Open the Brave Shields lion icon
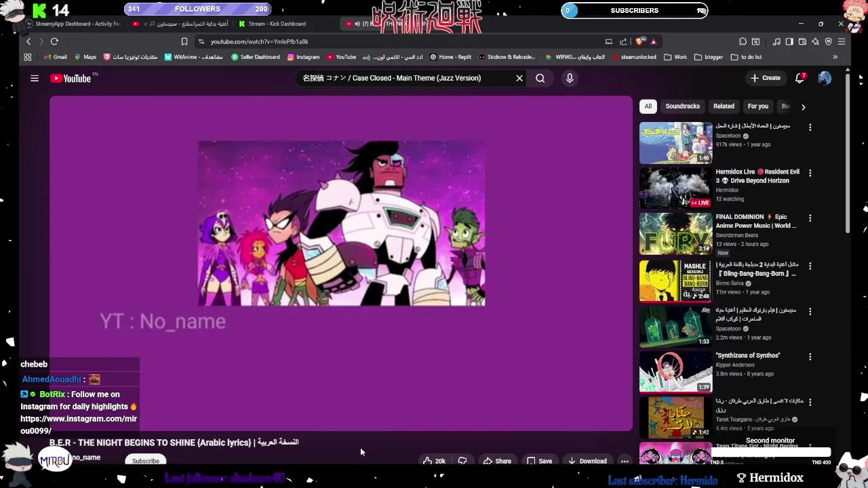Viewport: 868px width, 488px height. tap(639, 41)
